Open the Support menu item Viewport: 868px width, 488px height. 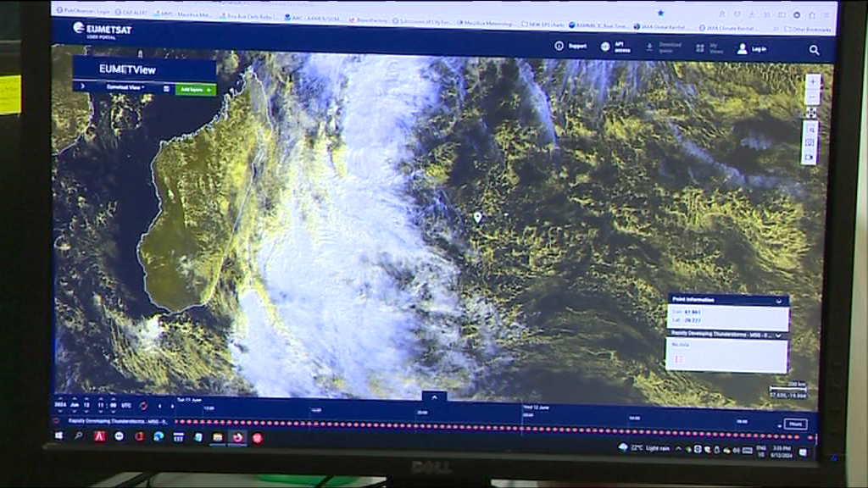570,47
